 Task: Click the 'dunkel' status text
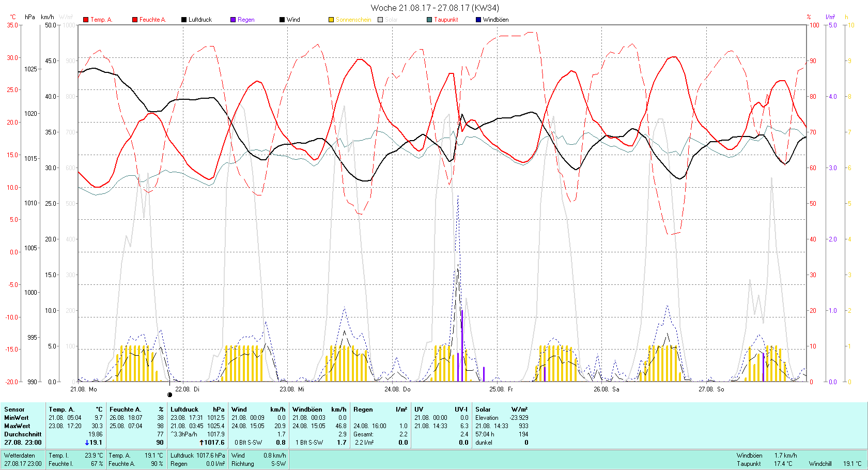484,443
